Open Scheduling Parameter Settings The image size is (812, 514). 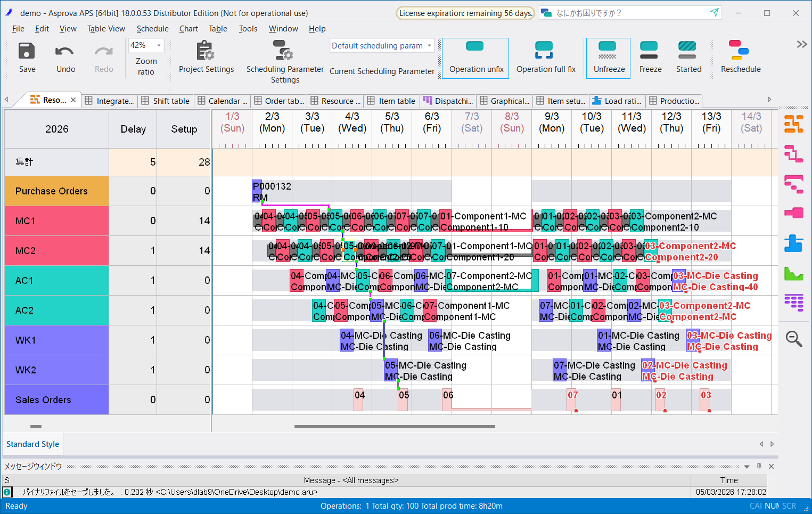(x=284, y=52)
